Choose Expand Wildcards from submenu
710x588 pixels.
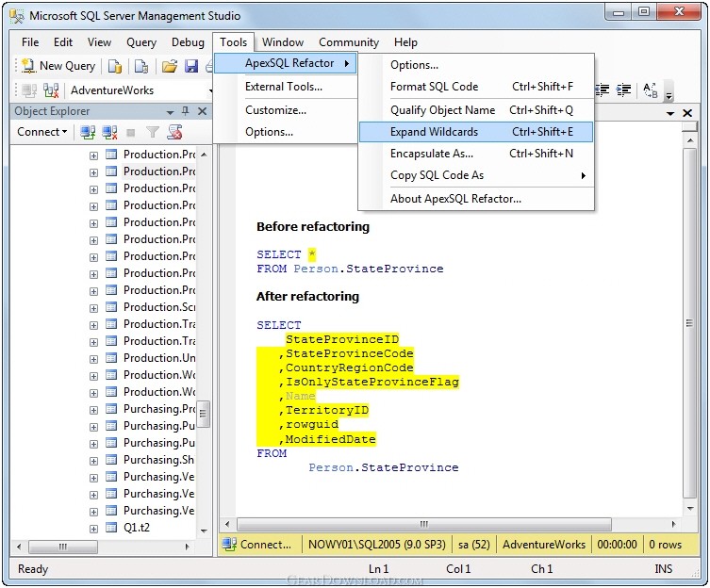tap(476, 132)
